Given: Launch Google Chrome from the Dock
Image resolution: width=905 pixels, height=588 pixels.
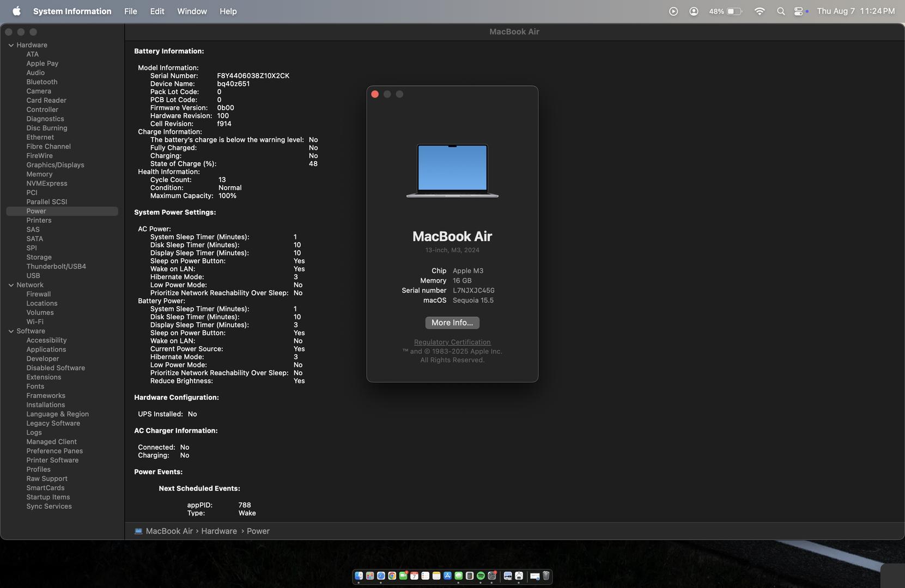Looking at the screenshot, I should point(392,575).
